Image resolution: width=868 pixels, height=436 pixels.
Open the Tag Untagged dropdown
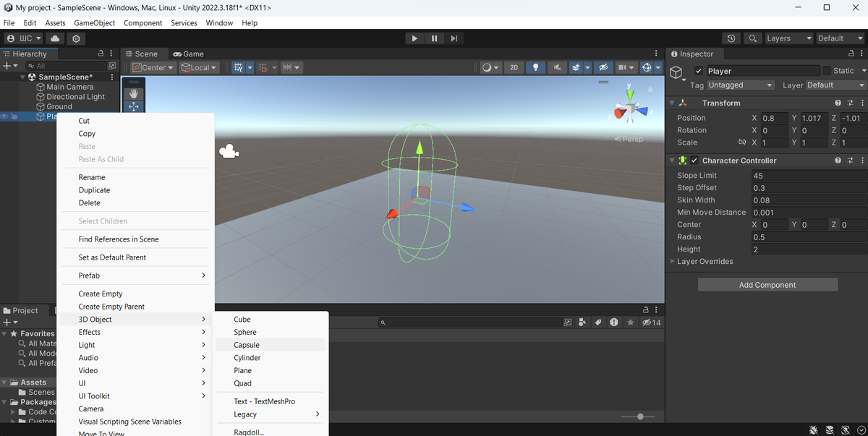click(x=741, y=85)
